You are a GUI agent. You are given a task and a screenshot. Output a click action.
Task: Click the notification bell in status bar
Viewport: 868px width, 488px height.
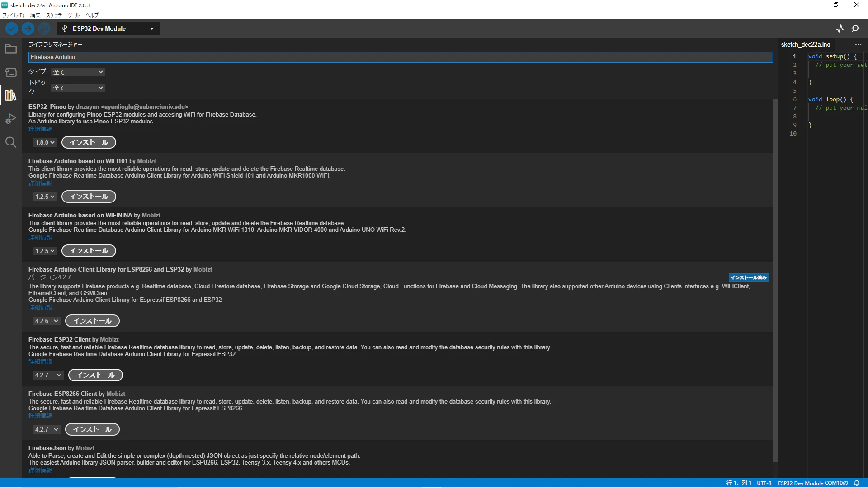(x=857, y=483)
